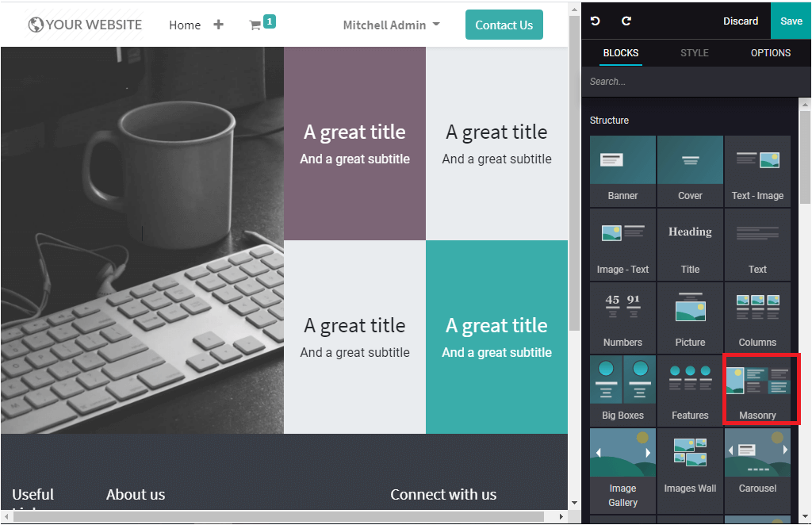Image resolution: width=812 pixels, height=525 pixels.
Task: Select the Carousel block
Action: pyautogui.click(x=757, y=470)
